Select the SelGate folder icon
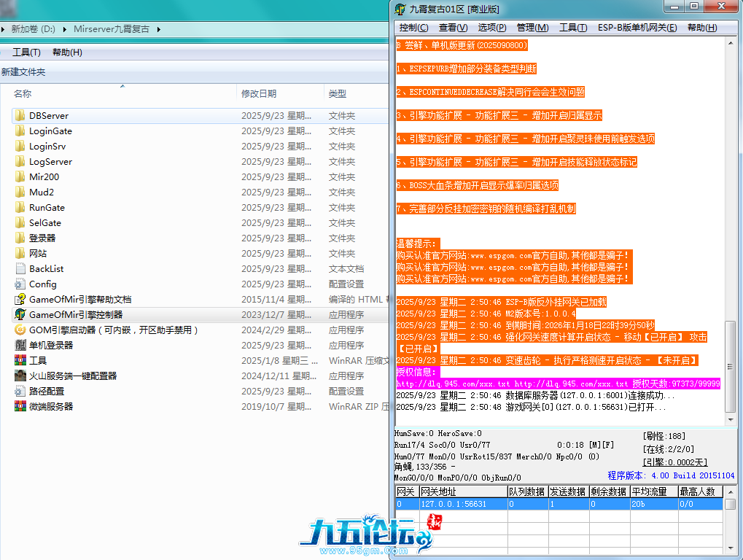The width and height of the screenshot is (743, 560). [20, 222]
